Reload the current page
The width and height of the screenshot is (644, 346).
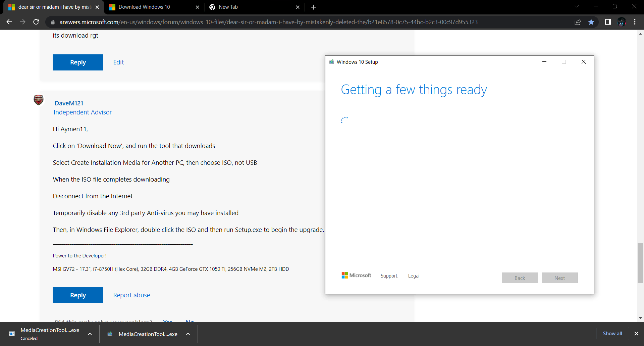click(36, 22)
